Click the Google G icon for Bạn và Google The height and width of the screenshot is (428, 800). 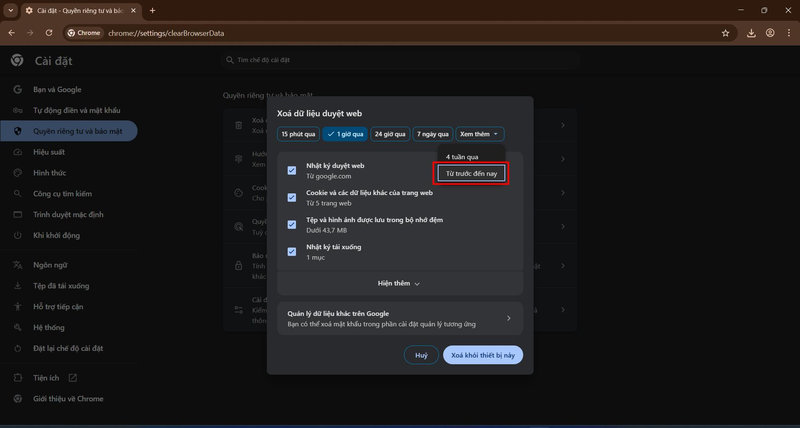click(x=17, y=89)
